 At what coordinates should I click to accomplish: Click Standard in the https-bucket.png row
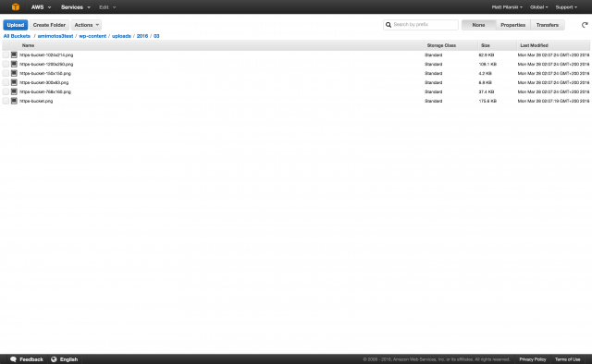click(433, 101)
